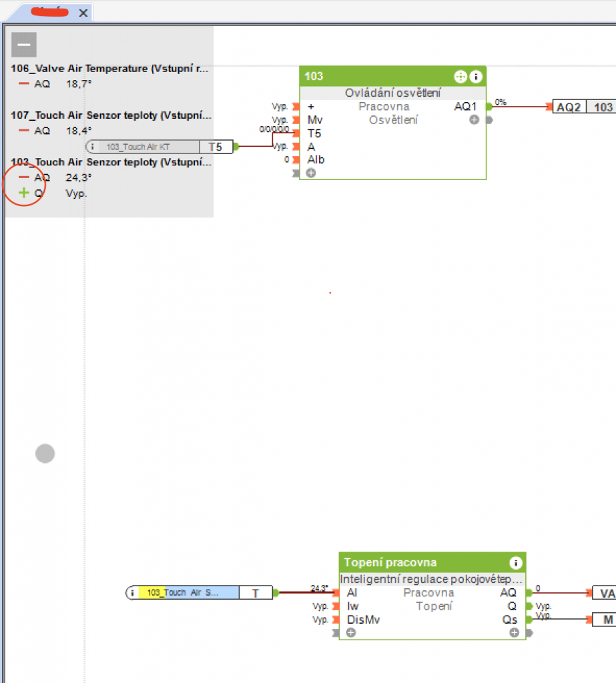Close the current program page tab
This screenshot has width=616, height=683.
point(83,12)
